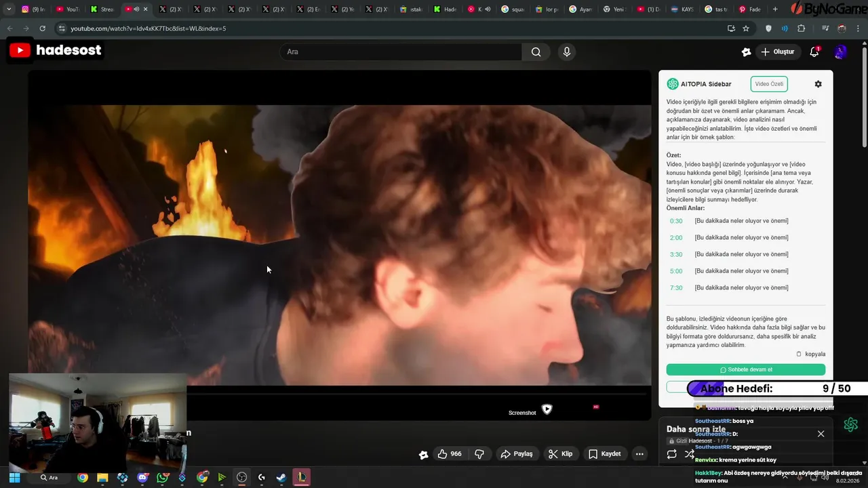This screenshot has width=868, height=488.
Task: Open AITOPIA Sidebar settings gear
Action: 818,84
